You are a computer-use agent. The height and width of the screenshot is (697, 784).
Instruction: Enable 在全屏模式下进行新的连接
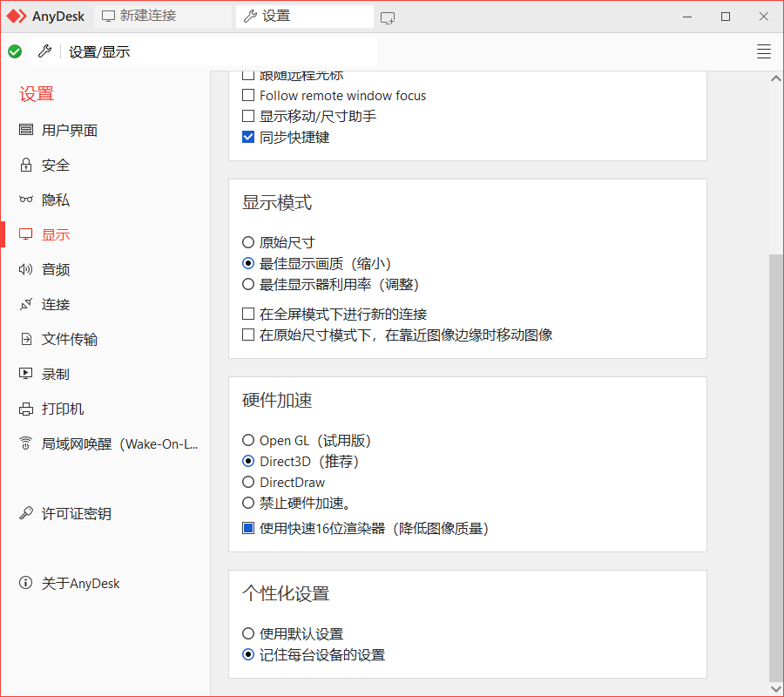(248, 314)
